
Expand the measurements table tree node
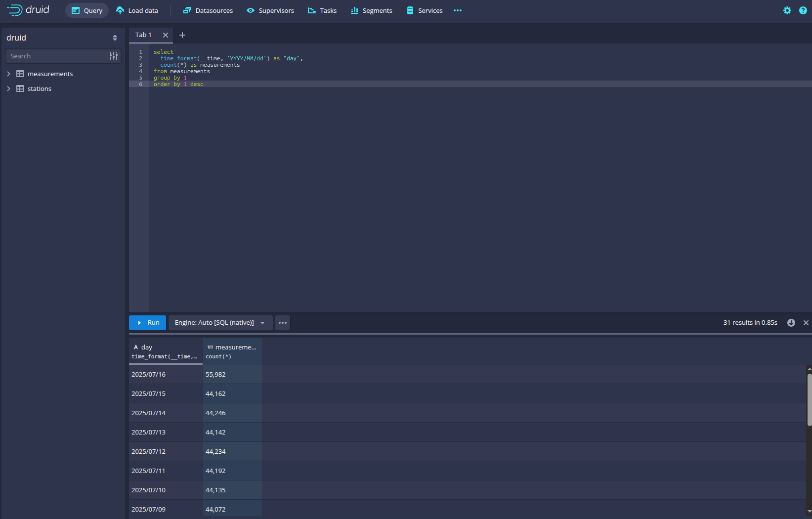[8, 74]
